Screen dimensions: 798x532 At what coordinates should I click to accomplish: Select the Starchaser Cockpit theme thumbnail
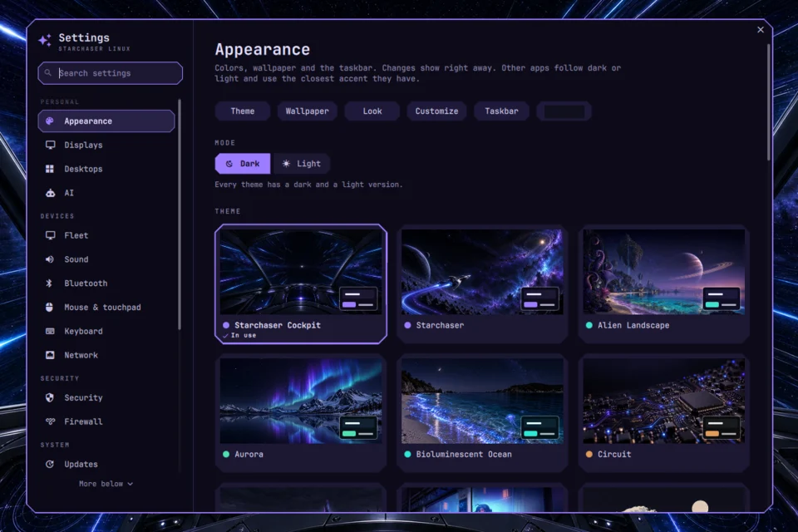(x=301, y=272)
